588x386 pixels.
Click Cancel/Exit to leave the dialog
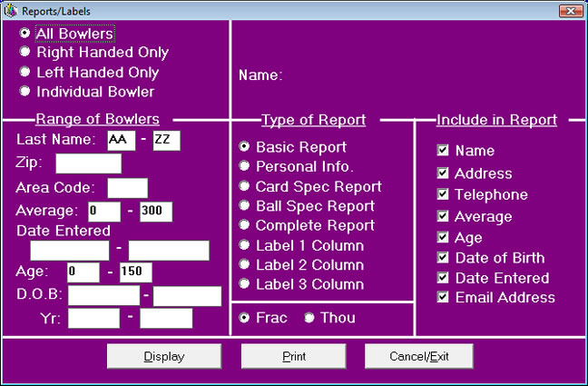click(x=418, y=357)
